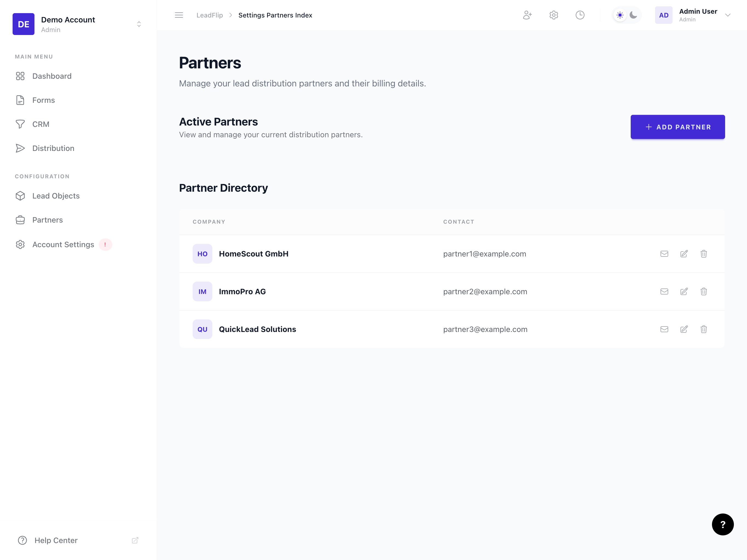The image size is (747, 560).
Task: Open the floating question mark help bubble
Action: (x=723, y=524)
